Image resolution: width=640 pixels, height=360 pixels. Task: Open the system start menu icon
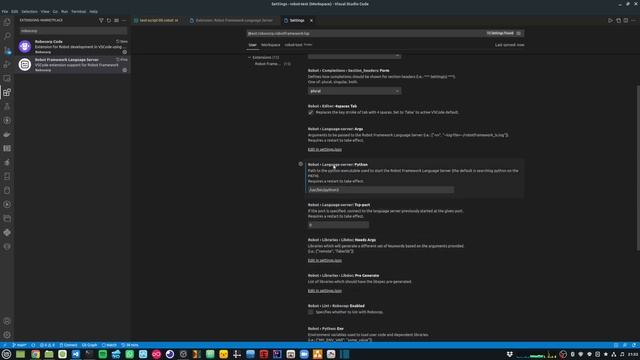click(x=7, y=354)
